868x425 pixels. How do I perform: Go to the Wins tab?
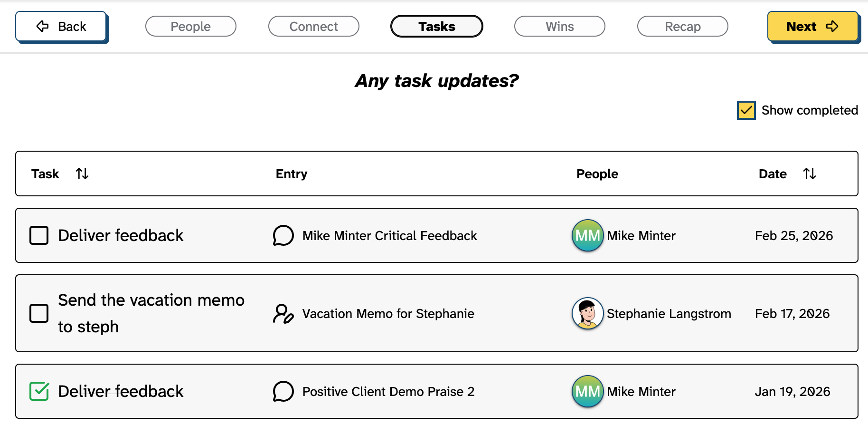[x=559, y=26]
